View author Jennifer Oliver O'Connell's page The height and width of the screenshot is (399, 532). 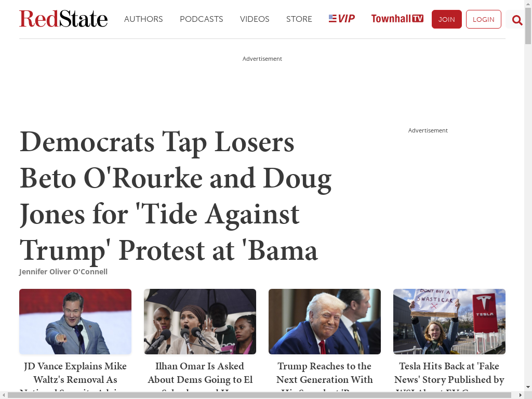(63, 272)
